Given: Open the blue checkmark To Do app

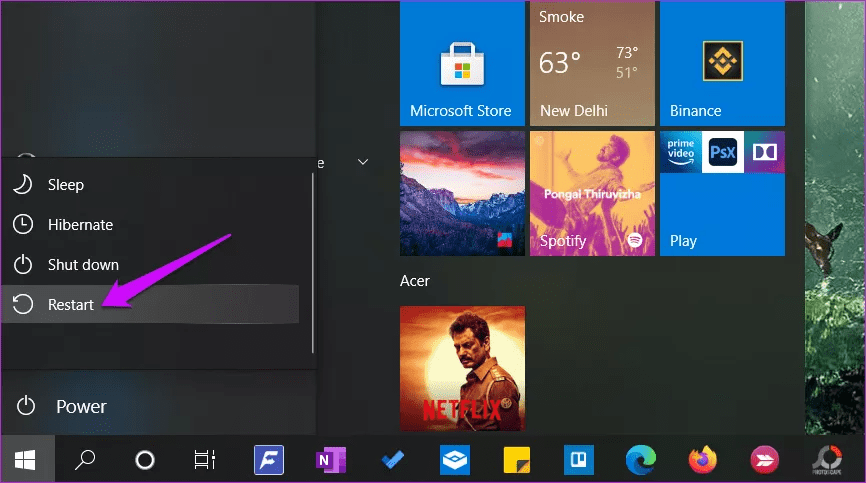Looking at the screenshot, I should coord(393,459).
